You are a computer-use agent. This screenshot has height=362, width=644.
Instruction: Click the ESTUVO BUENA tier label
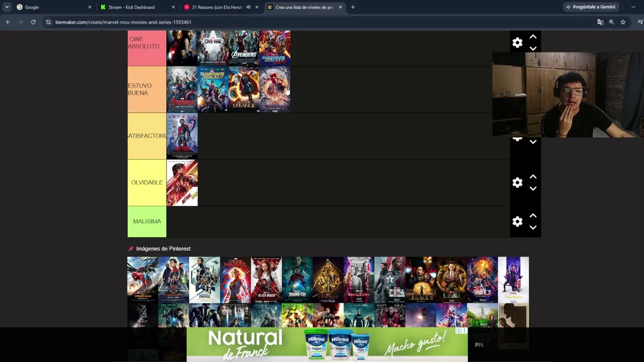(147, 89)
